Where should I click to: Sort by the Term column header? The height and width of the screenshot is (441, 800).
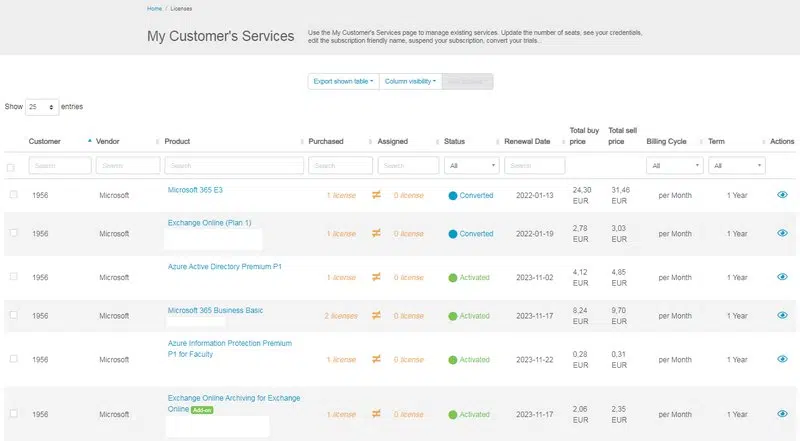716,141
